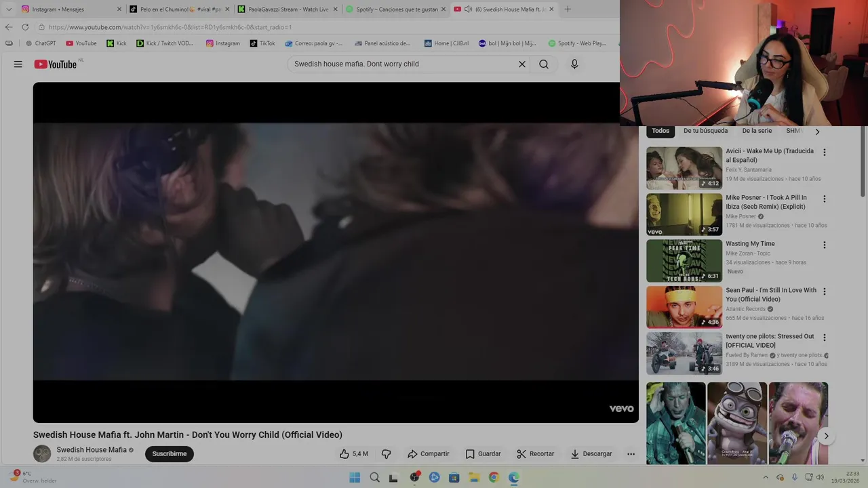Open options menu for Stressed Out video
Image resolution: width=868 pixels, height=488 pixels.
click(825, 338)
